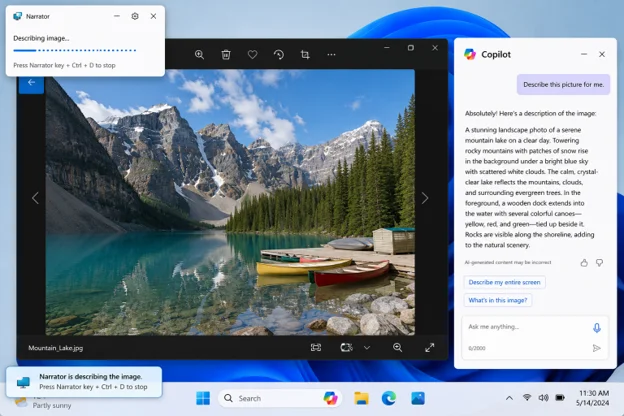Rotate the image using the rotate icon

click(279, 55)
